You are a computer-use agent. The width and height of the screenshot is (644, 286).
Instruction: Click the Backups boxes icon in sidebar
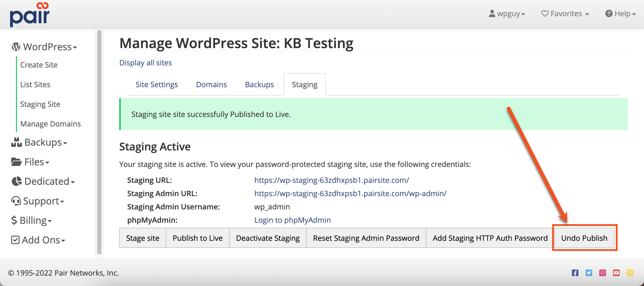(16, 142)
